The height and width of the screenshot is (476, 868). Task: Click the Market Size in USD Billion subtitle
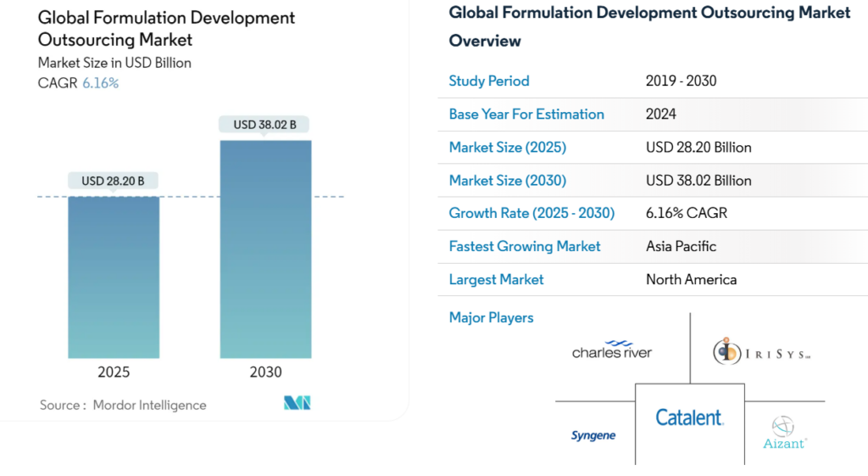coord(114,63)
